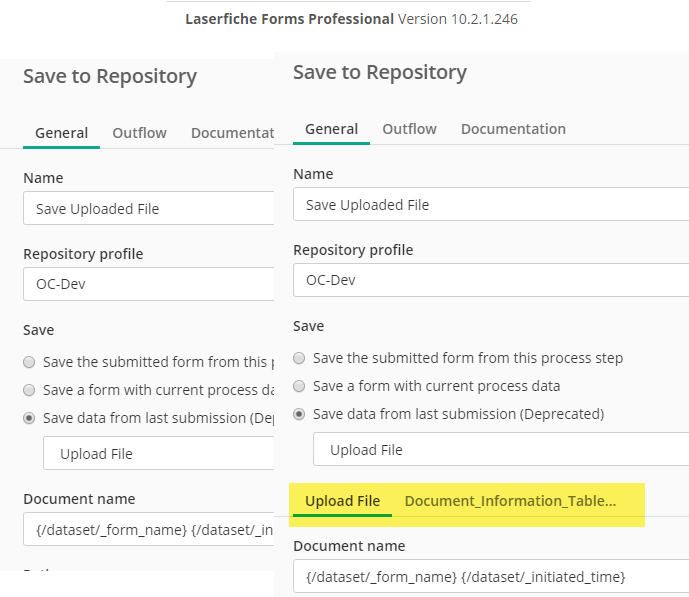Click Document name field in right panel
Viewport: 689px width, 597px height.
click(x=490, y=577)
